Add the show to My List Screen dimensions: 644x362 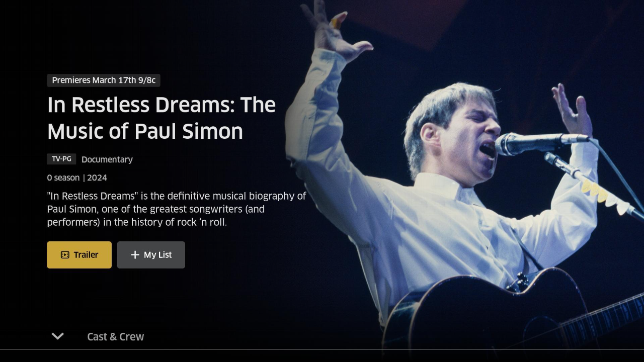click(x=151, y=255)
